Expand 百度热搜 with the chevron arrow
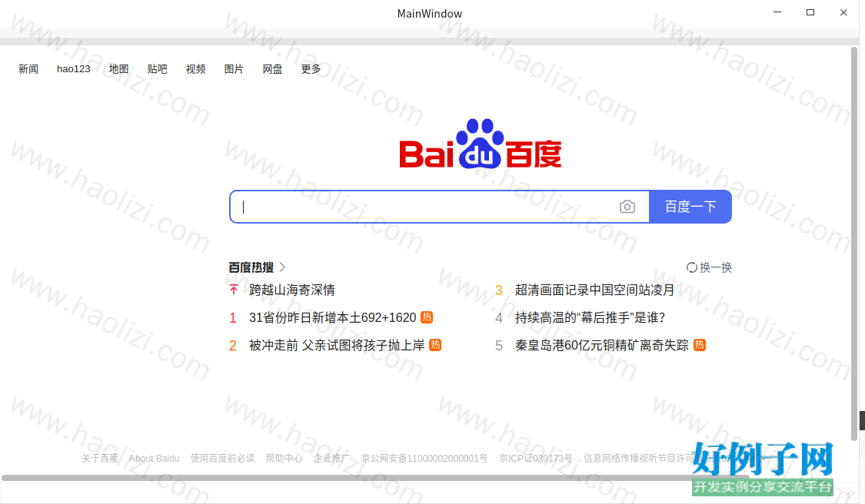Screen dimensions: 865x504 tap(282, 267)
